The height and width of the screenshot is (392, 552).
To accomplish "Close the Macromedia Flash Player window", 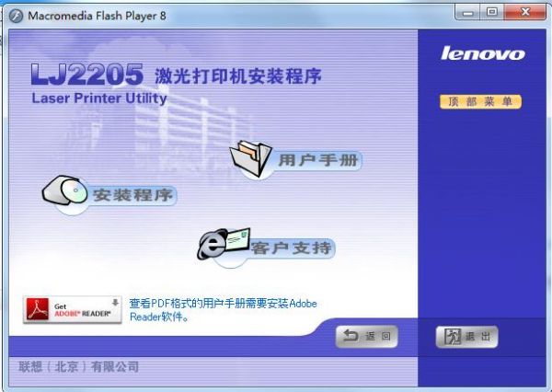I will [525, 13].
